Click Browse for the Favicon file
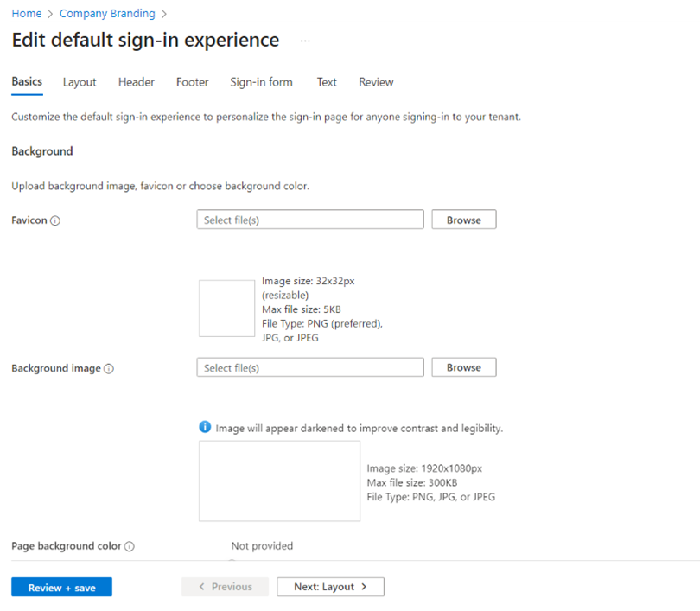Screen dimensions: 700x611 coord(463,220)
